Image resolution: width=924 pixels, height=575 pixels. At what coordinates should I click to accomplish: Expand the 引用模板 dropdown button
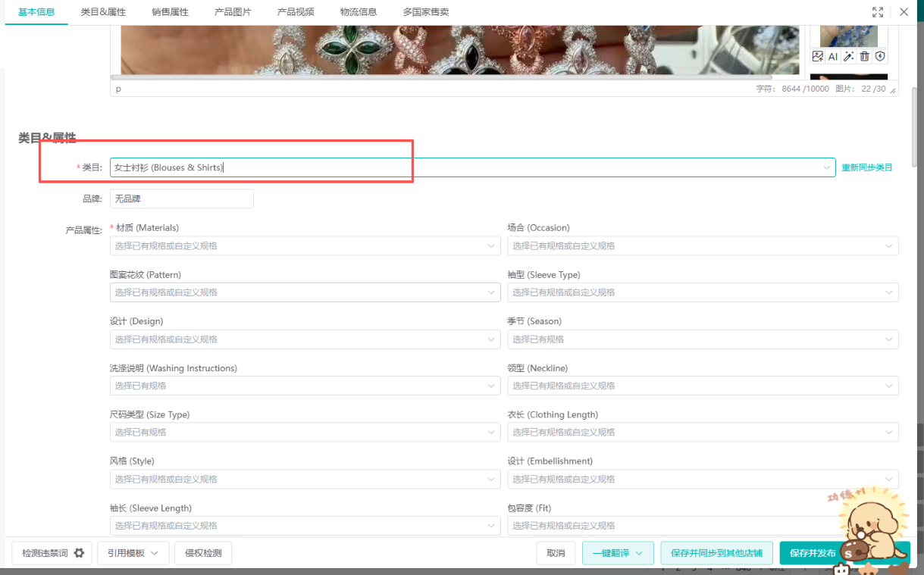(x=133, y=553)
